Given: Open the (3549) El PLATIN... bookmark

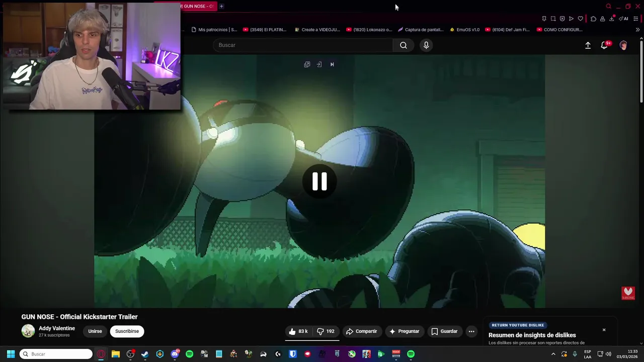Looking at the screenshot, I should tap(265, 30).
